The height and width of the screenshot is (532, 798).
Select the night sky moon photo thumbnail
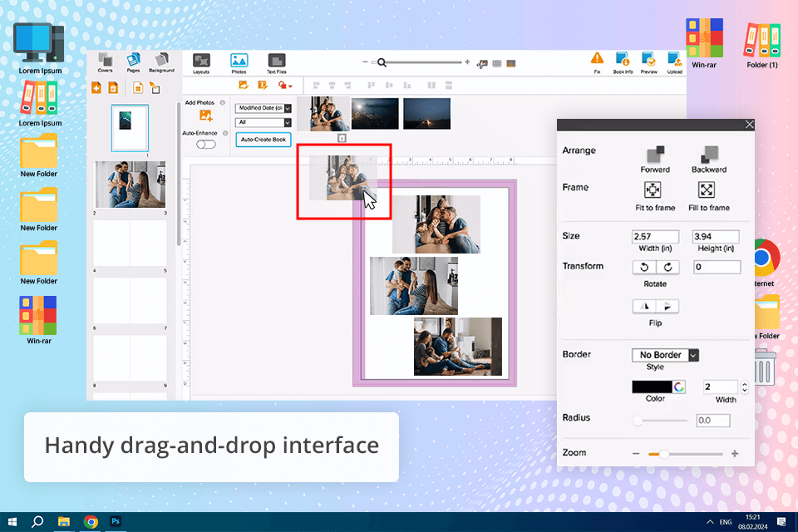tap(375, 114)
